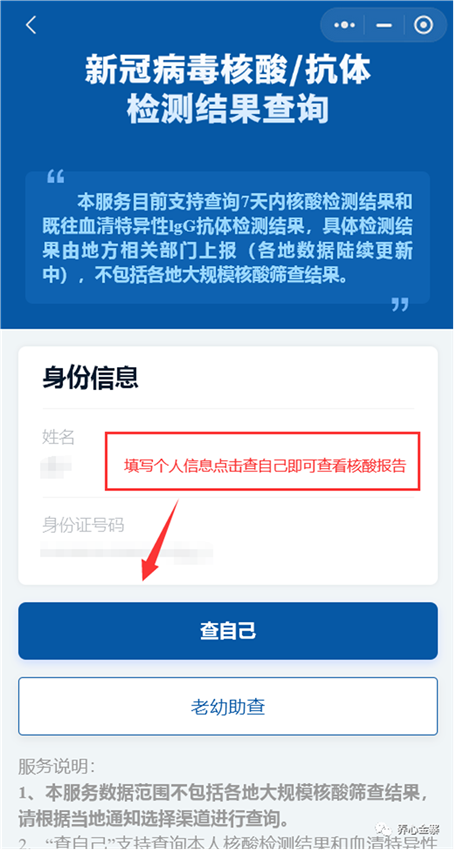Tap the 查自己 button
This screenshot has width=454, height=850.
point(228,630)
